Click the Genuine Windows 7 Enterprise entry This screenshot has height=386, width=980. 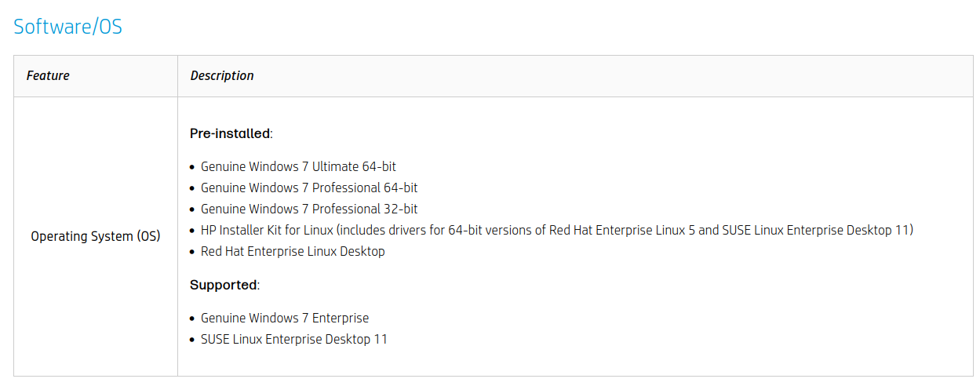(x=285, y=318)
